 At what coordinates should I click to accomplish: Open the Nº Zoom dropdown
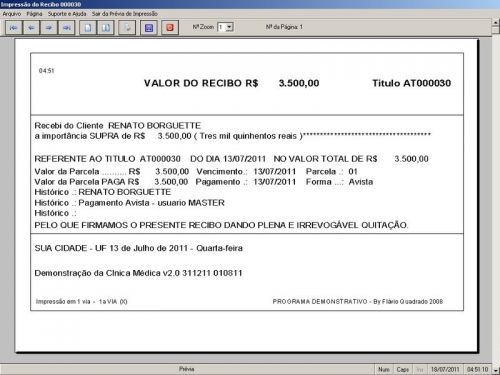(229, 27)
